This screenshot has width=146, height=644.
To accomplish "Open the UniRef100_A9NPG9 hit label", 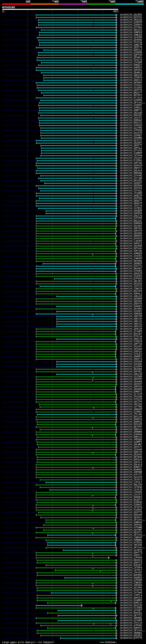I will tap(131, 32).
